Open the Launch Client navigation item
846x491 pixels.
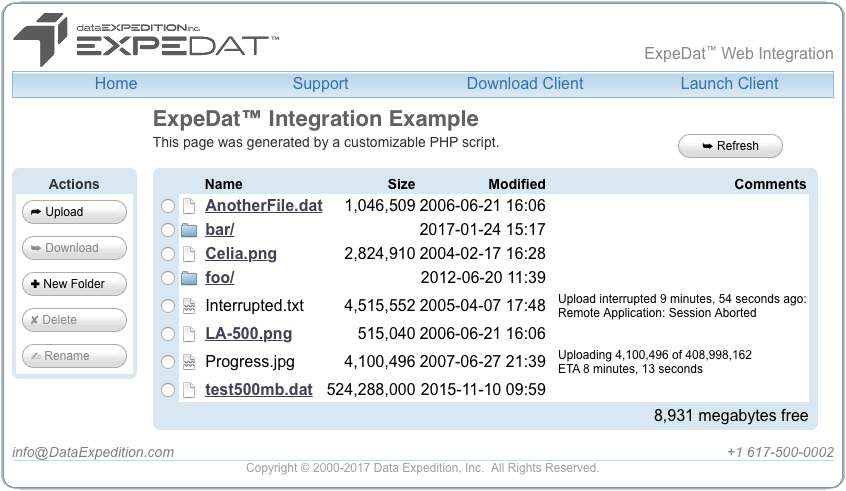(729, 84)
